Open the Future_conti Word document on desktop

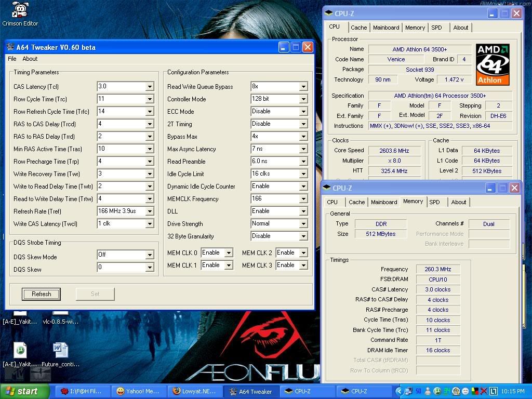pos(60,350)
